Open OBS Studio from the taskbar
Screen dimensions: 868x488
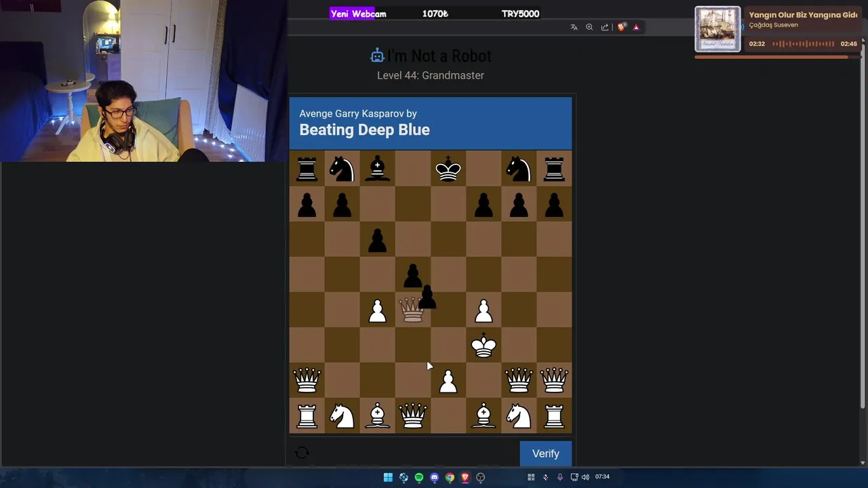[x=481, y=477]
